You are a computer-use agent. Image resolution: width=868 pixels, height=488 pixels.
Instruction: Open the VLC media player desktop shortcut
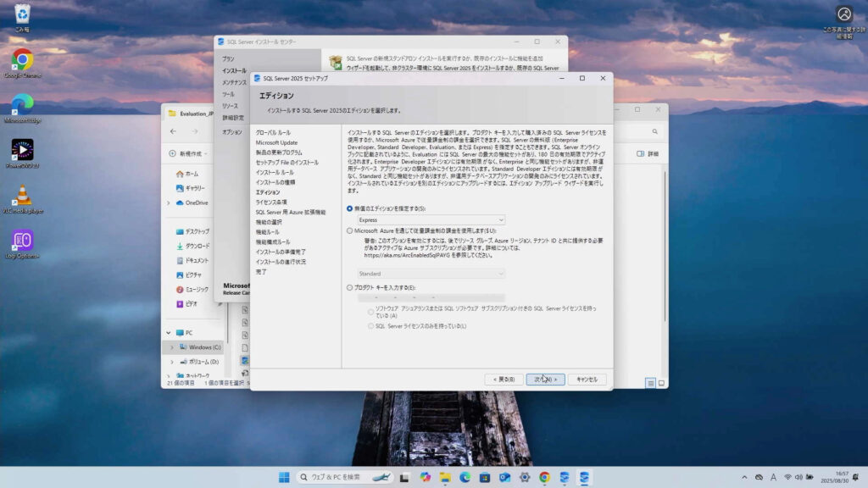(22, 199)
